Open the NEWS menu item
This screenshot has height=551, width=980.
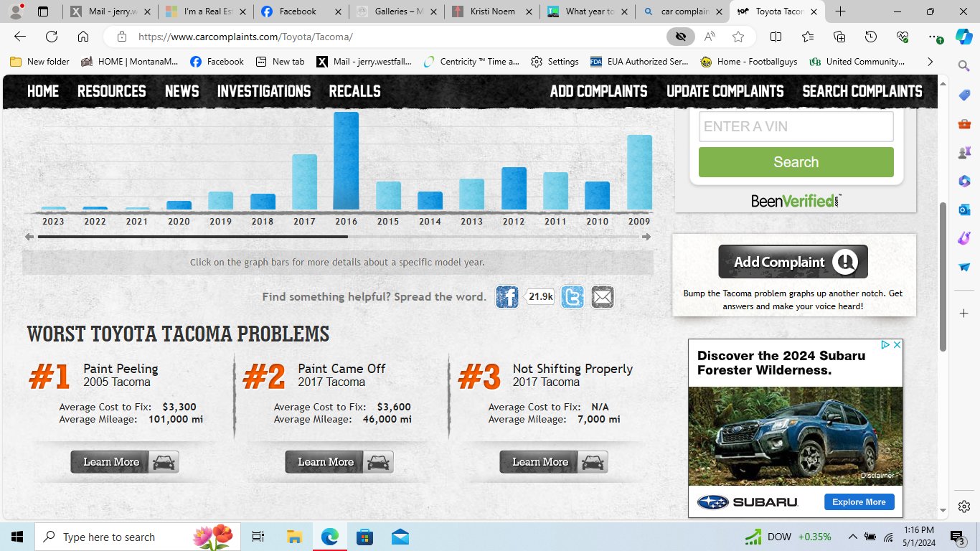(x=182, y=91)
